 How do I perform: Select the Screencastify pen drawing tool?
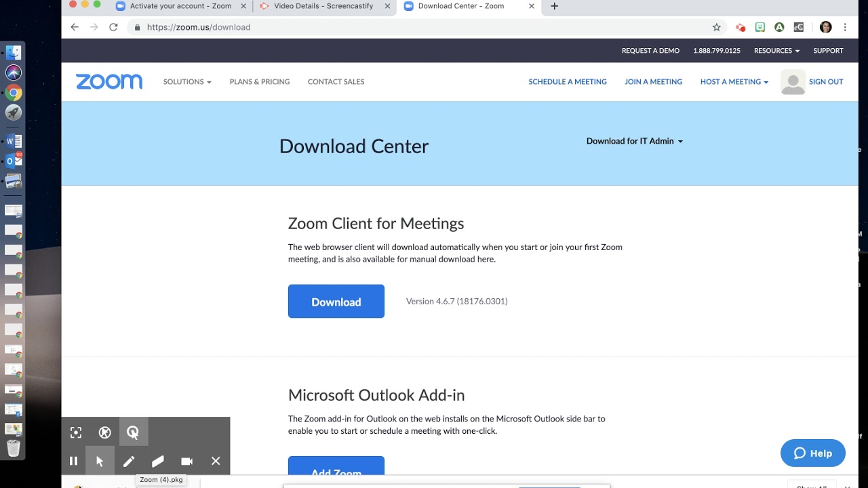[129, 461]
